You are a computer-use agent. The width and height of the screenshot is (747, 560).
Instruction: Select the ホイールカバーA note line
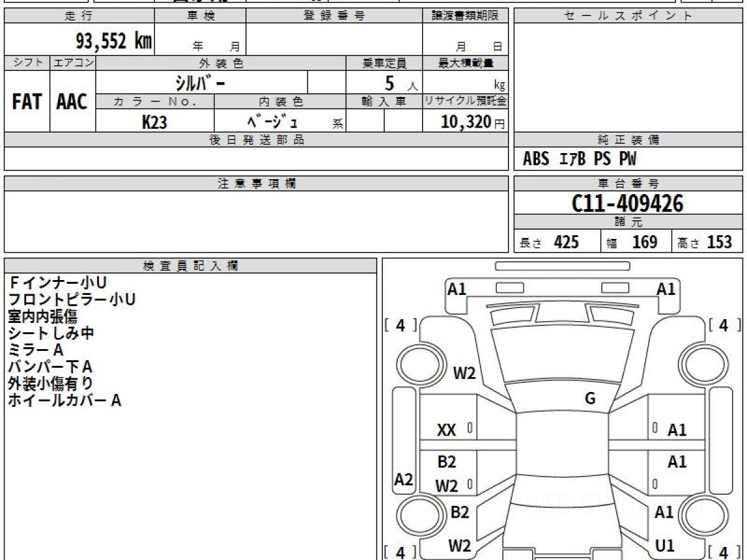click(x=64, y=400)
